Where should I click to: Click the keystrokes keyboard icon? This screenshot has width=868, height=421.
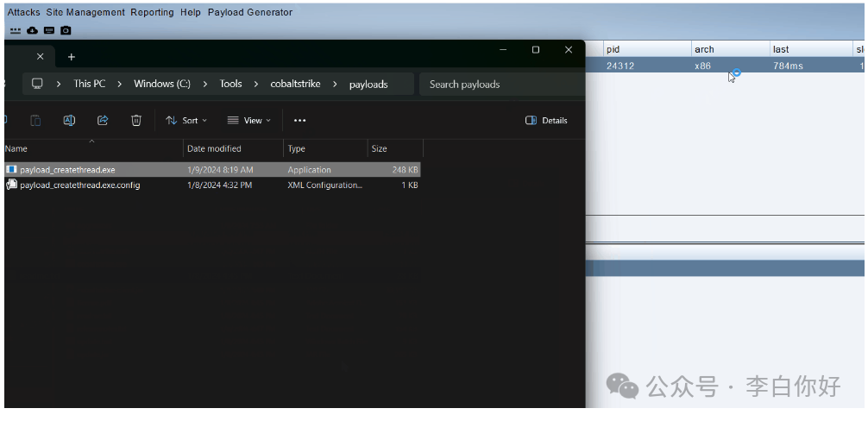(49, 30)
